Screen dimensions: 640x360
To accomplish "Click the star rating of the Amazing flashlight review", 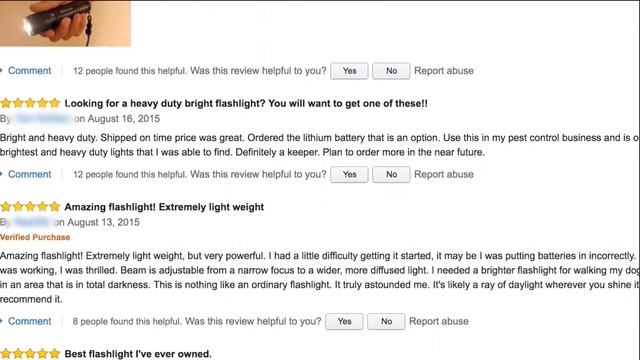I will coord(30,207).
